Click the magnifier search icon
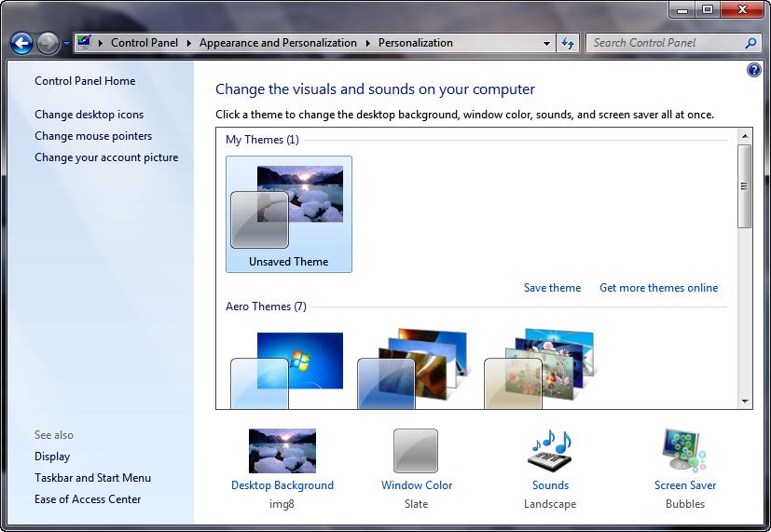Image resolution: width=771 pixels, height=532 pixels. pos(750,43)
